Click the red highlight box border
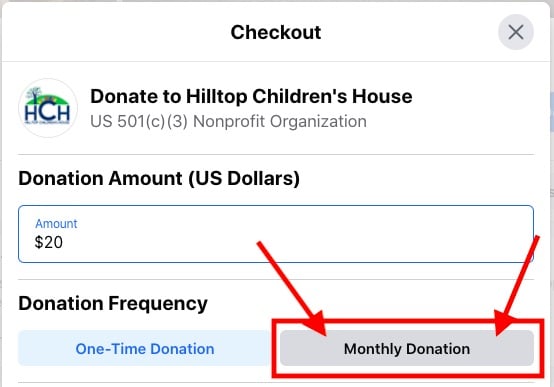Viewport: 554px width, 387px height. coord(407,321)
